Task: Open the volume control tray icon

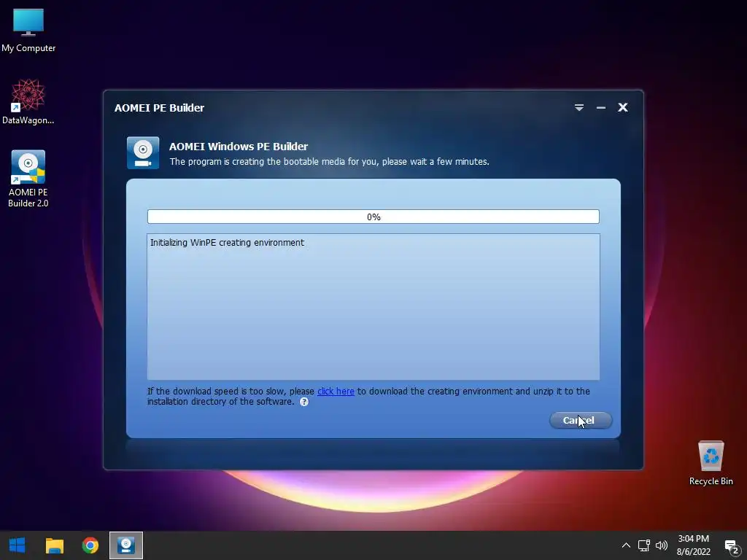Action: click(661, 545)
